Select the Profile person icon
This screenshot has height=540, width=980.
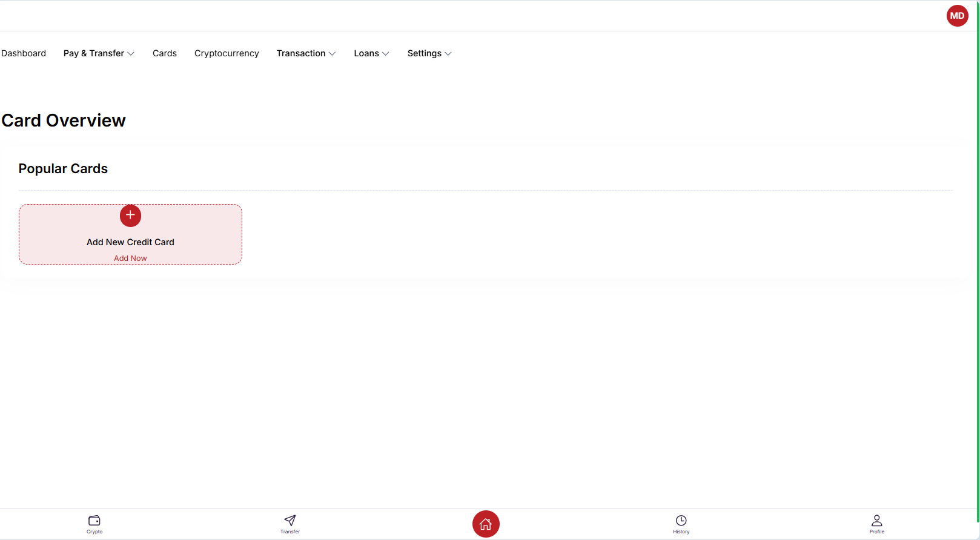click(x=876, y=521)
